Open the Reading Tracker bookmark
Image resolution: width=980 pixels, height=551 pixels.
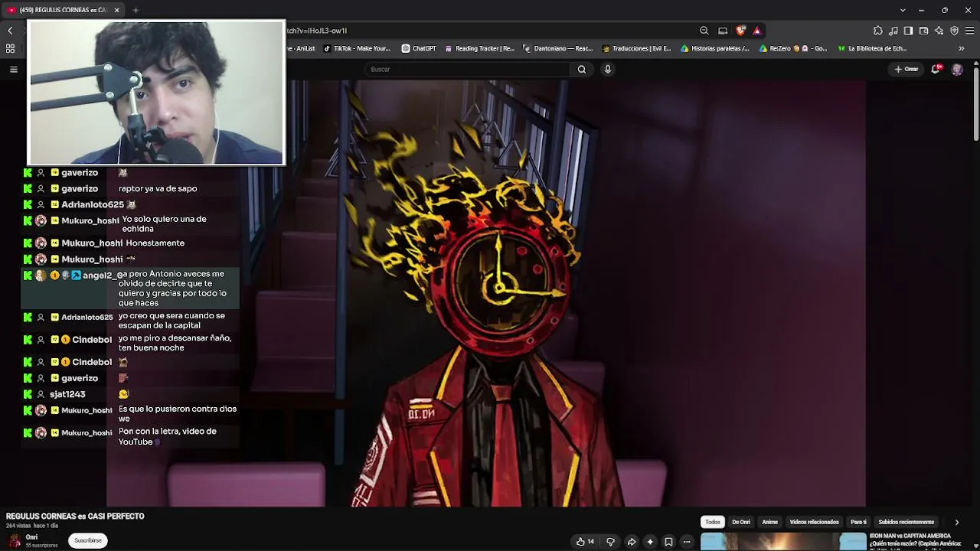click(480, 48)
